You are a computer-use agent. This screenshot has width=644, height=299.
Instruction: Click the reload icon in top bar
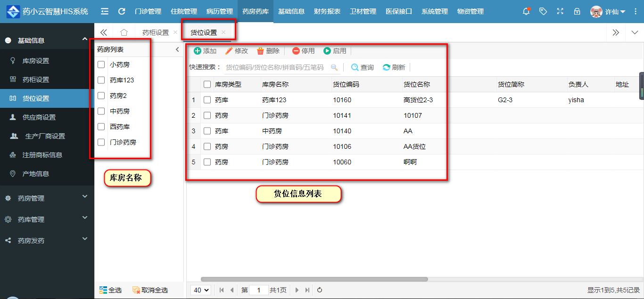[x=122, y=11]
